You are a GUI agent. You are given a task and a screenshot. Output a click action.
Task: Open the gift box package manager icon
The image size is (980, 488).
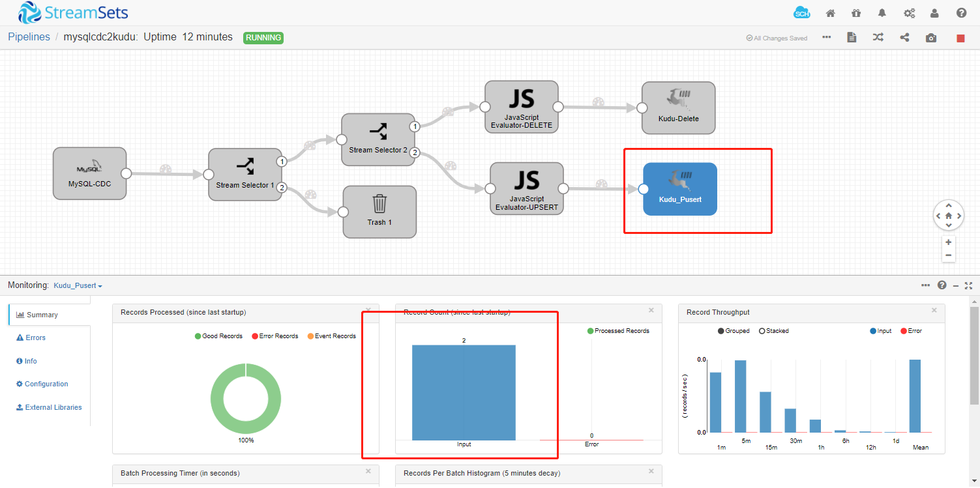[856, 13]
